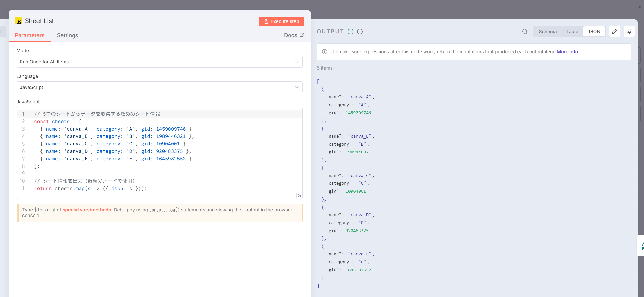Open the Settings tab

click(67, 35)
